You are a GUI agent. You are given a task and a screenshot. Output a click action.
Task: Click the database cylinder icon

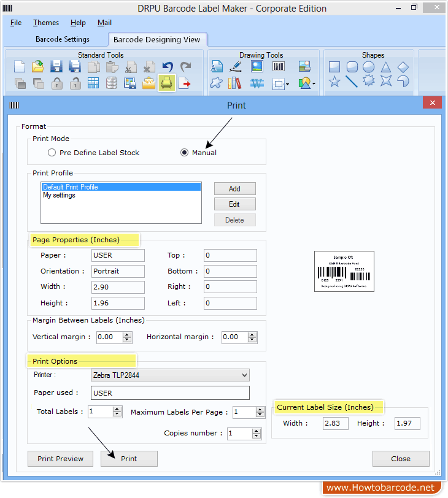pyautogui.click(x=112, y=83)
